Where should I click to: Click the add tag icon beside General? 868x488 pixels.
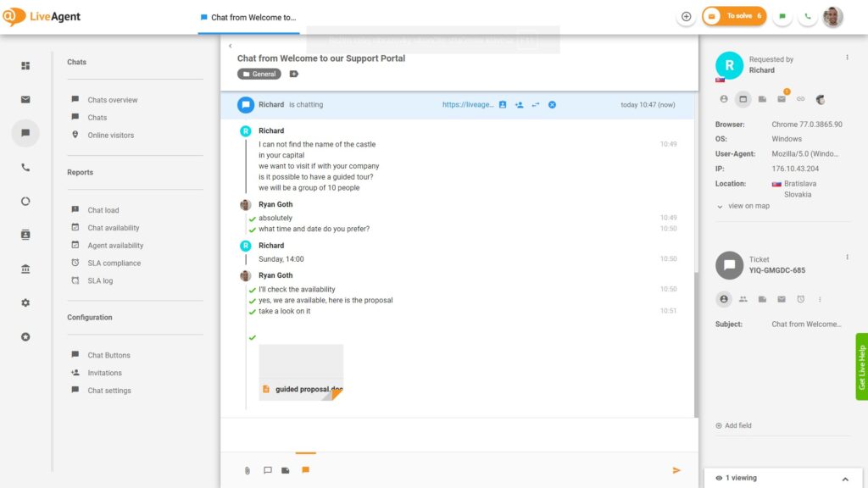click(x=294, y=74)
